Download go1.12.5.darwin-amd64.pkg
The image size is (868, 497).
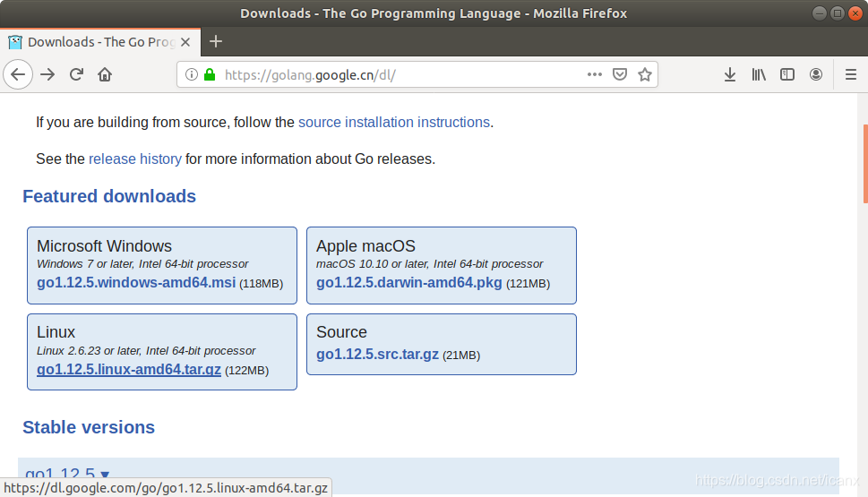pos(409,282)
